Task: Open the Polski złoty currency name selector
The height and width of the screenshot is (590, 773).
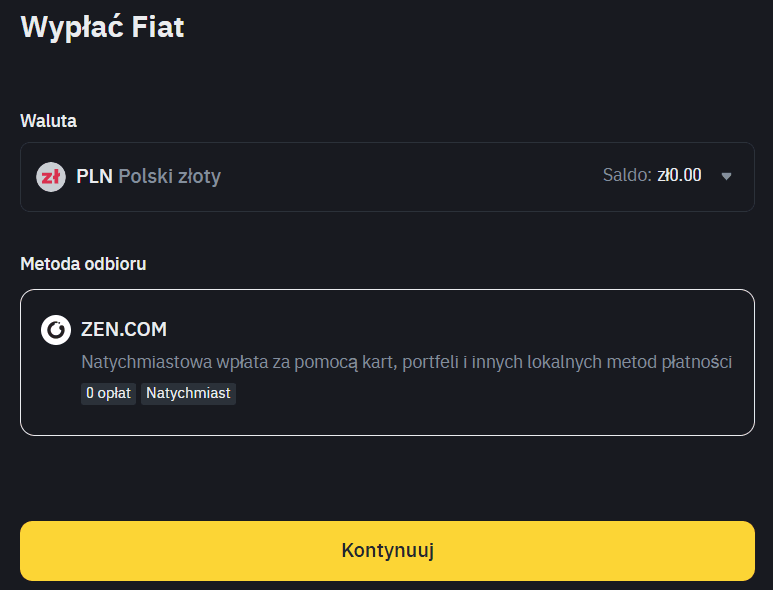Action: click(x=169, y=177)
